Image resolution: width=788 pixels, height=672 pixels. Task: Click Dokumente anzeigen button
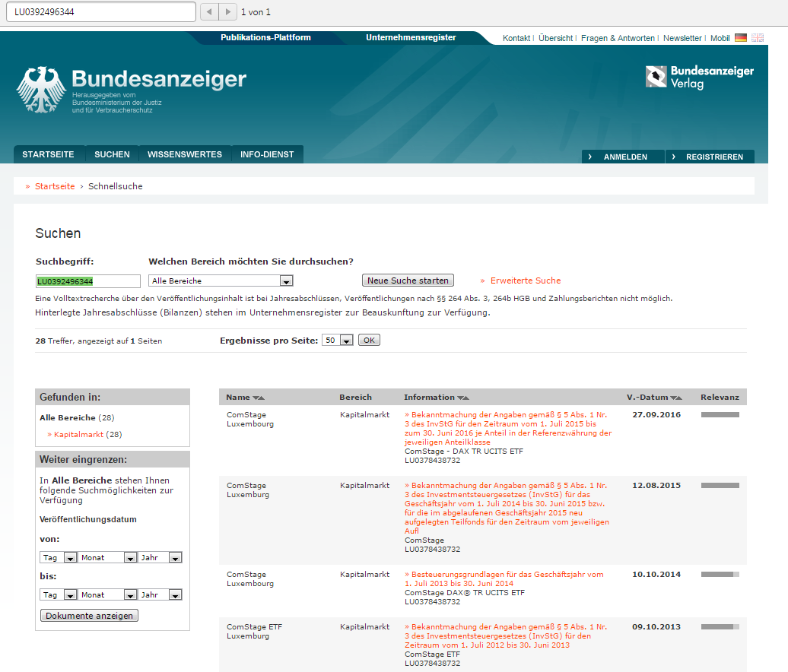click(x=89, y=616)
